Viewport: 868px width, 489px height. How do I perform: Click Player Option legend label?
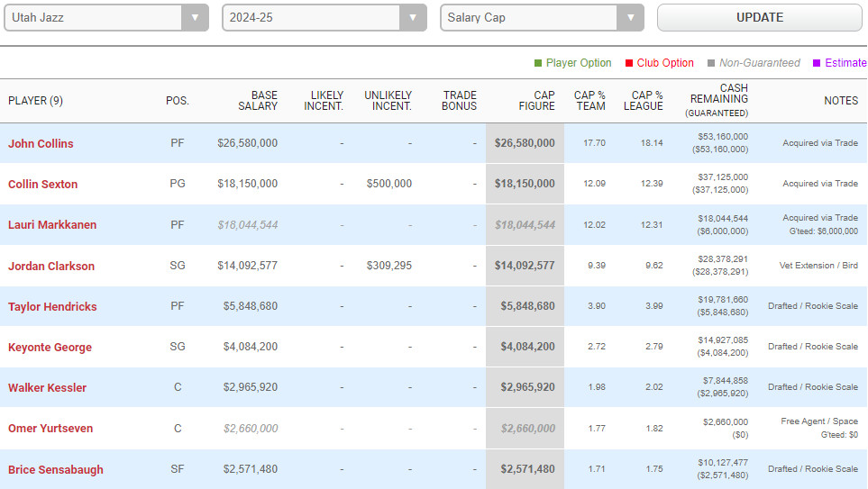pos(579,63)
